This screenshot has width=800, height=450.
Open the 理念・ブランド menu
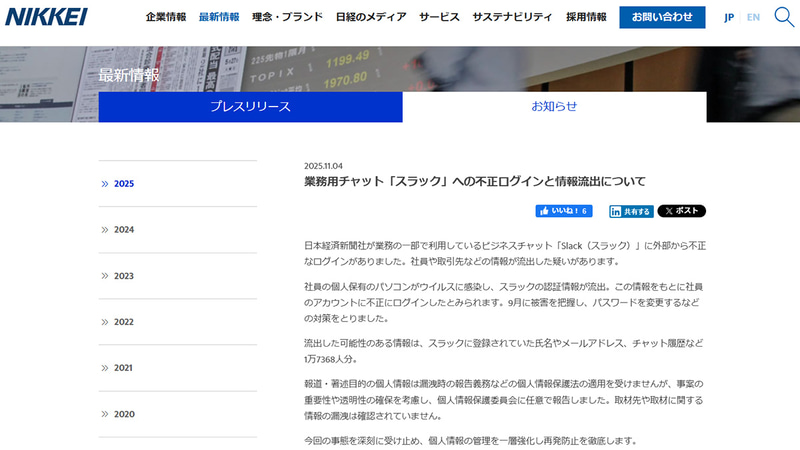287,17
